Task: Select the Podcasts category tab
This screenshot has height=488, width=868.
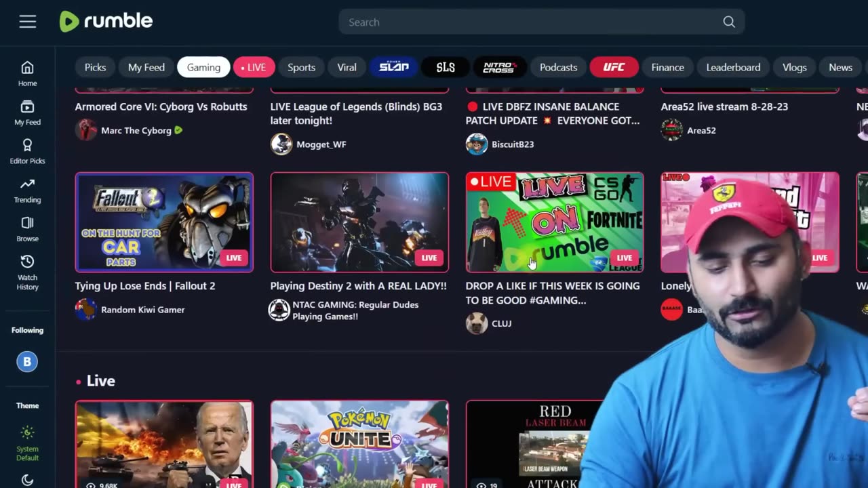Action: (x=558, y=67)
